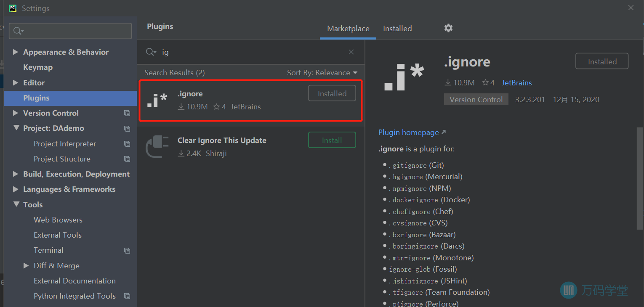Expand Version Control settings section
Image resolution: width=644 pixels, height=307 pixels.
tap(16, 113)
